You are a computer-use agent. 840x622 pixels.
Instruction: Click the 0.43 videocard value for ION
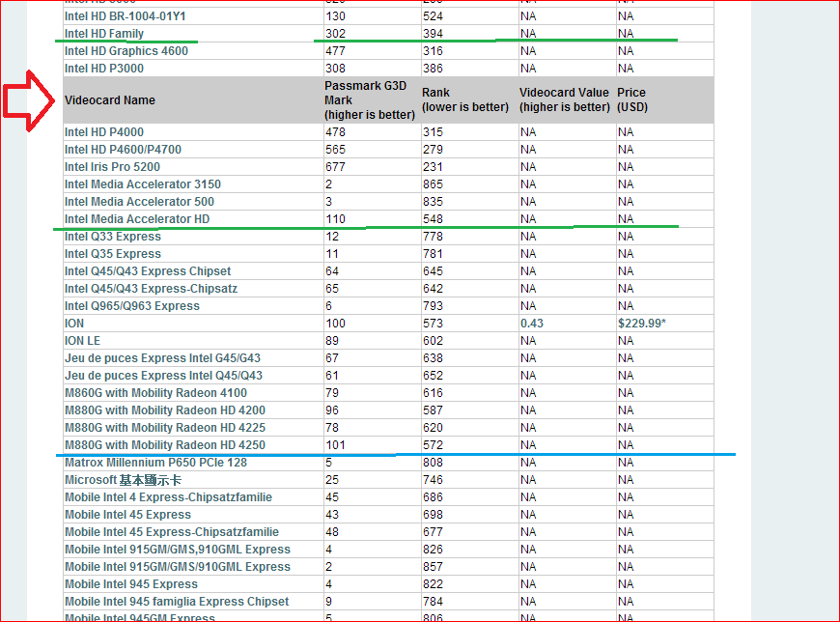pos(531,323)
